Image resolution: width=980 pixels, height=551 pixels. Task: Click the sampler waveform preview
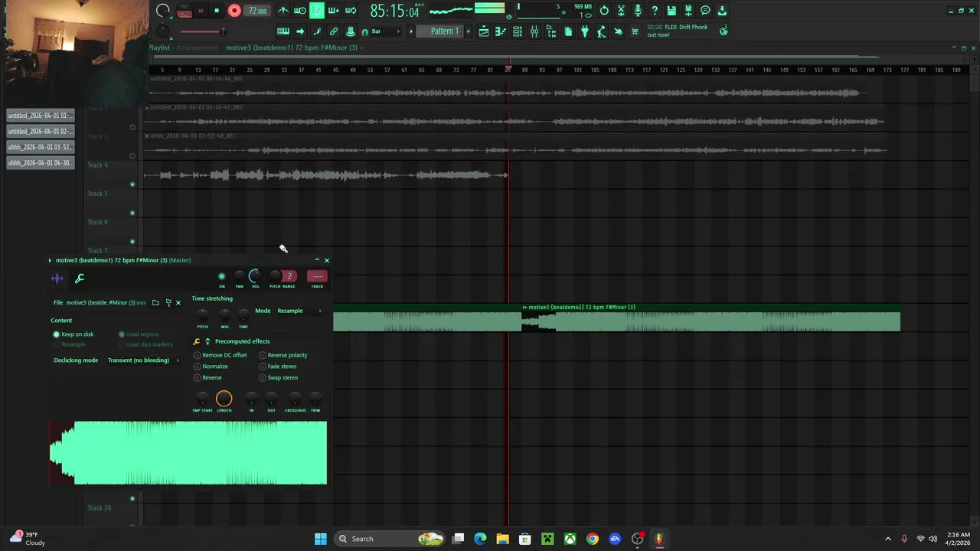pyautogui.click(x=188, y=452)
